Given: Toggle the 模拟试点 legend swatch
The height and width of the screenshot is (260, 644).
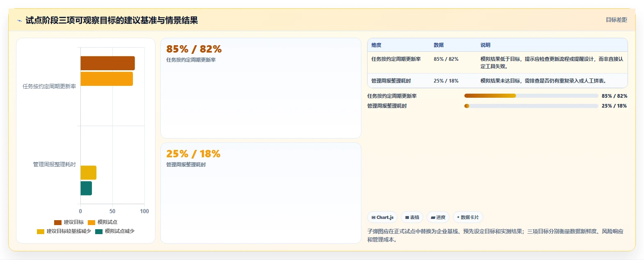Looking at the screenshot, I should coord(91,222).
